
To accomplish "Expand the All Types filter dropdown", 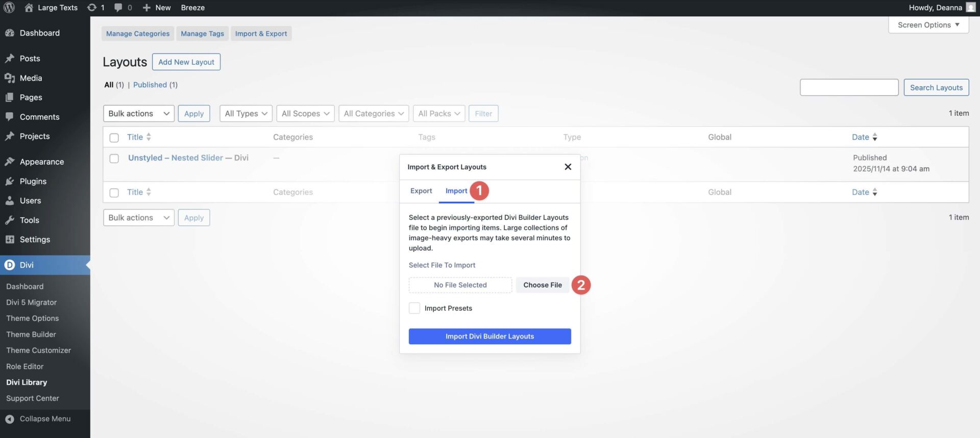I will 246,114.
